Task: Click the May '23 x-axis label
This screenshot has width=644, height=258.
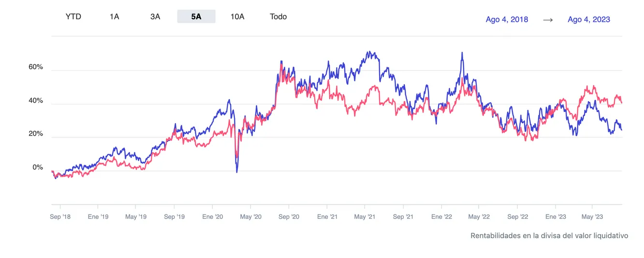Action: (x=592, y=217)
